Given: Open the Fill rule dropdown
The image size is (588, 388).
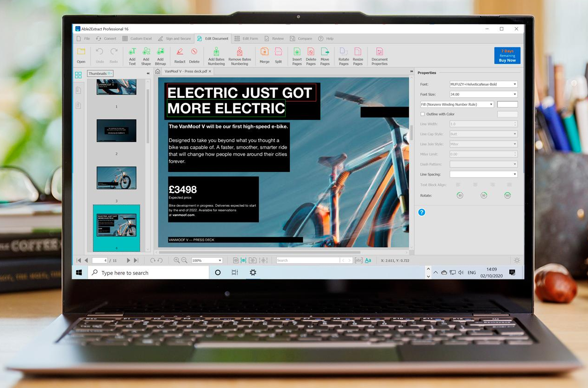Looking at the screenshot, I should pyautogui.click(x=457, y=104).
